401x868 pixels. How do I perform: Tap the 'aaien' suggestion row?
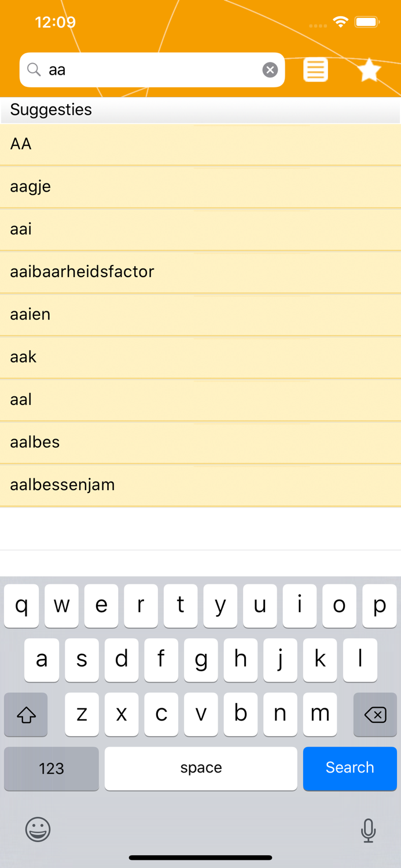pos(200,314)
